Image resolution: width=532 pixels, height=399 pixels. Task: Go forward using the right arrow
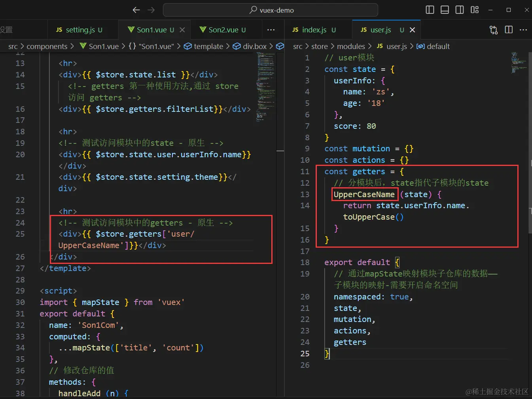tap(151, 10)
